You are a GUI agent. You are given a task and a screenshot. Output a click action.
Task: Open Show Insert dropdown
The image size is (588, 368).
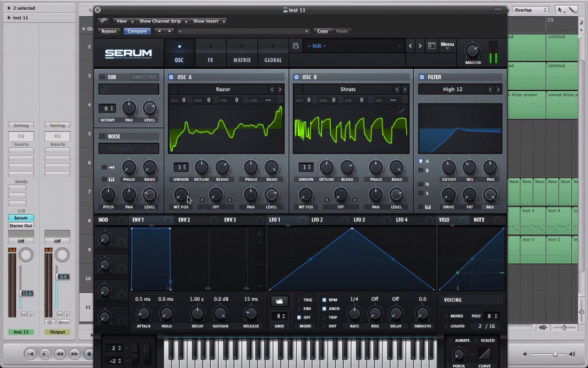tap(208, 21)
